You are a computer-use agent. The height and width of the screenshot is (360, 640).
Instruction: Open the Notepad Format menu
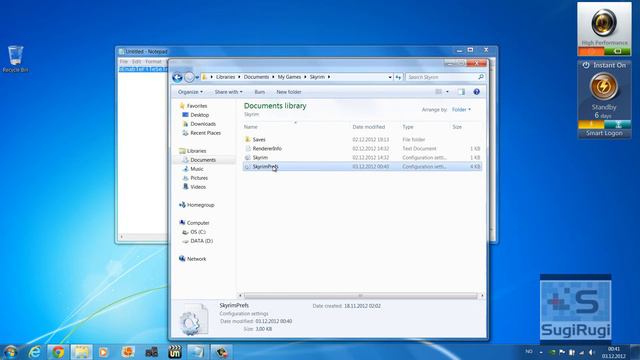pos(153,62)
